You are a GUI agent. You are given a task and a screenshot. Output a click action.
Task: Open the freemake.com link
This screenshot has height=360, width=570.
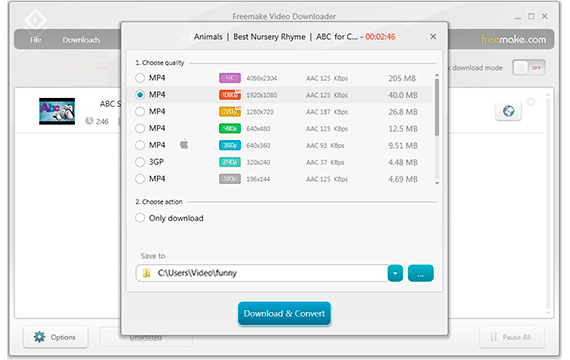pos(513,39)
